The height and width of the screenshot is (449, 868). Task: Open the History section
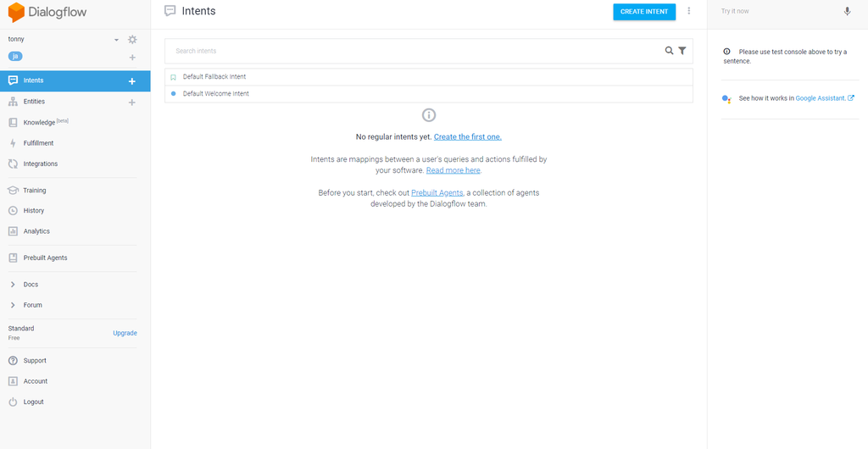pos(33,211)
